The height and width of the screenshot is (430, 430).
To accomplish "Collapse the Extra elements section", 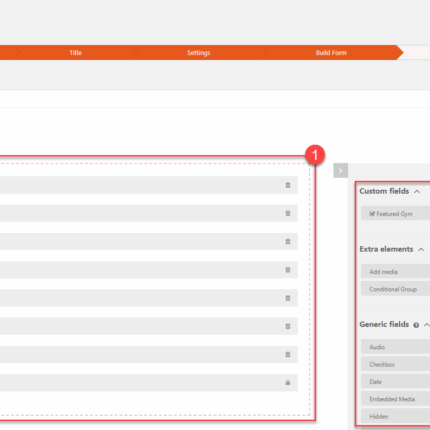I will [421, 249].
